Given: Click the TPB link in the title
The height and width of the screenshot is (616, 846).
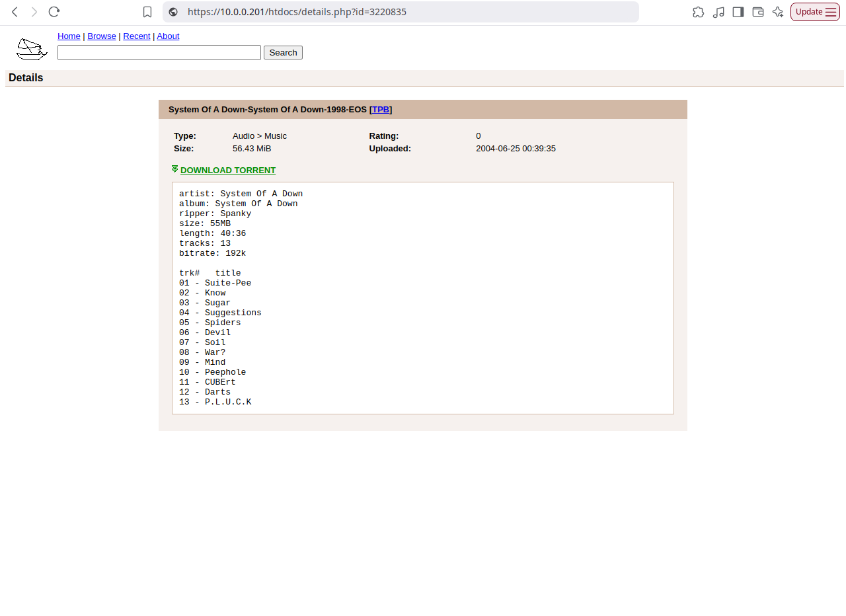Looking at the screenshot, I should tap(381, 109).
